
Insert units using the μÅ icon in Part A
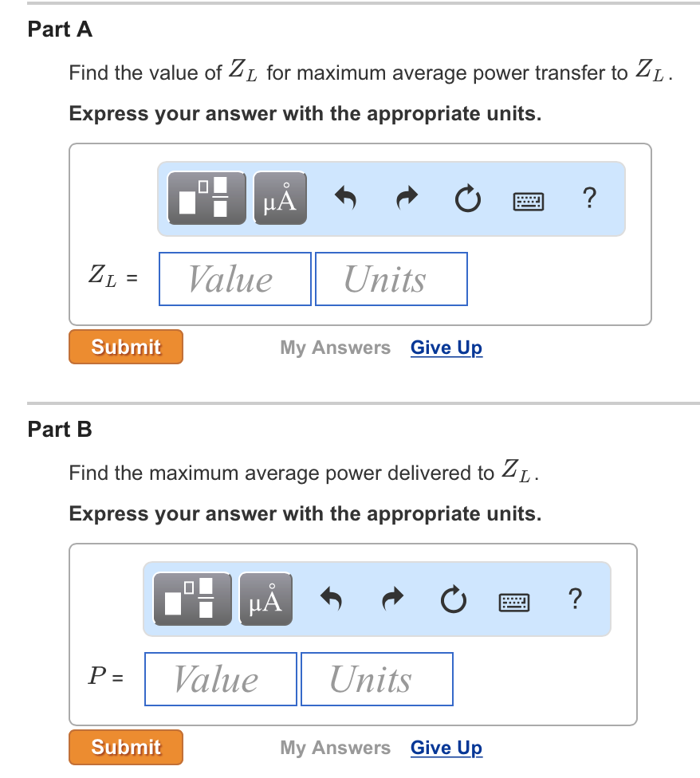[279, 198]
